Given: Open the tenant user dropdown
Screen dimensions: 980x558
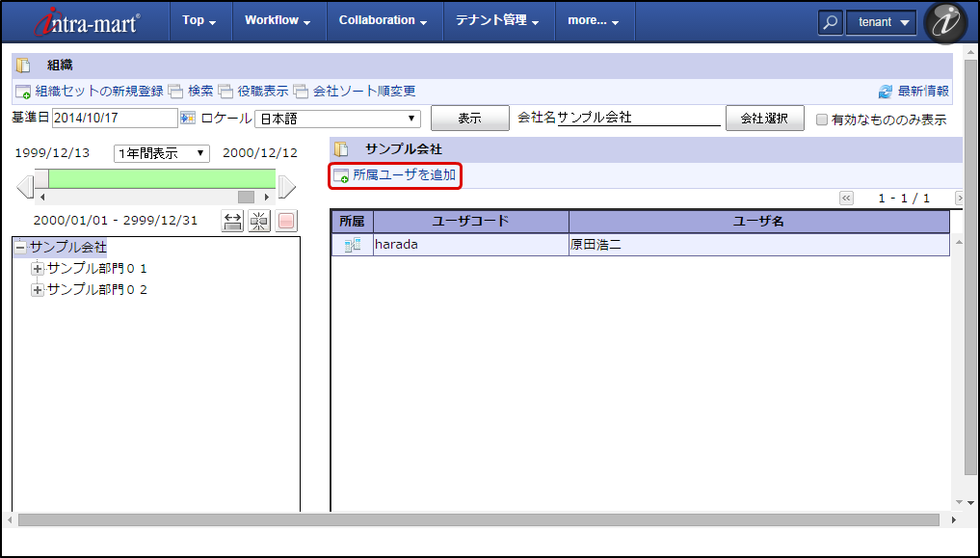Looking at the screenshot, I should [882, 22].
